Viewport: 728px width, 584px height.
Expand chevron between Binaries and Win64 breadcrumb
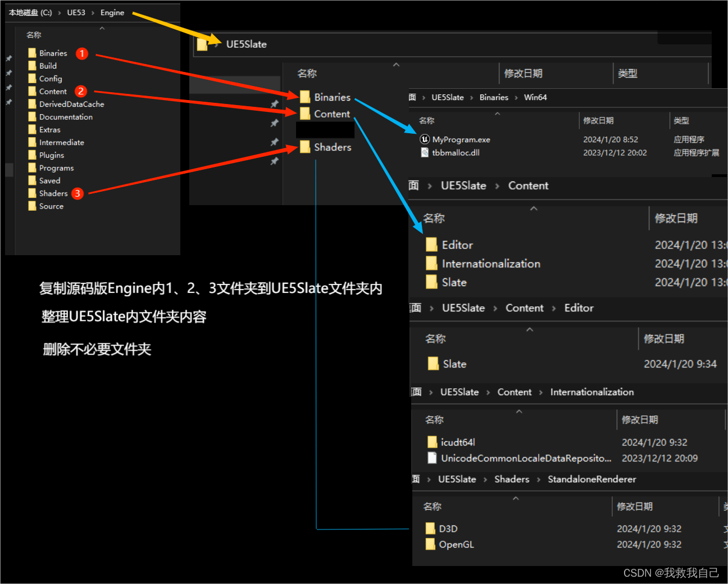pyautogui.click(x=516, y=98)
